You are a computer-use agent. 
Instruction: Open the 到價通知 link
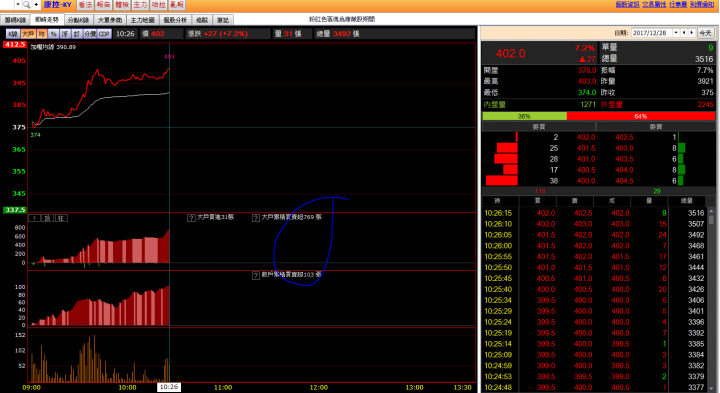[702, 4]
